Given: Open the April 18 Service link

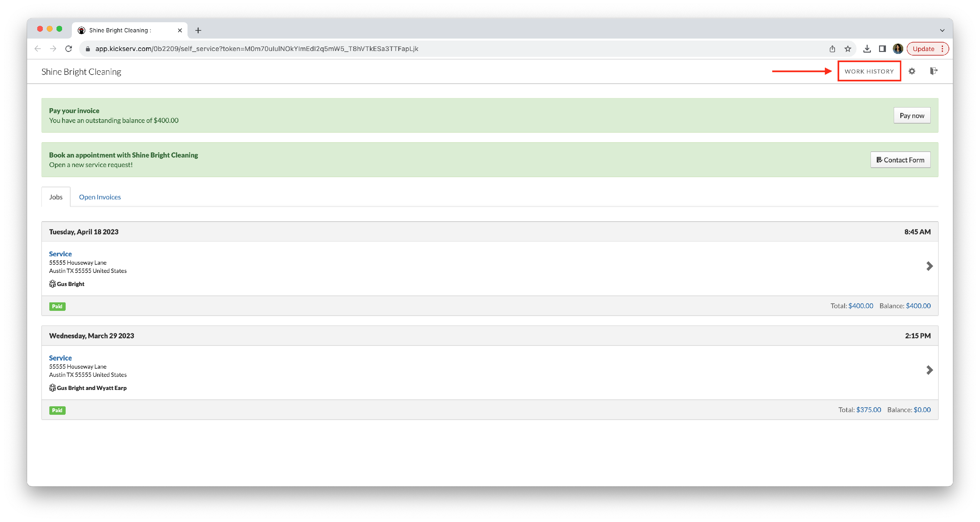Looking at the screenshot, I should pos(60,254).
